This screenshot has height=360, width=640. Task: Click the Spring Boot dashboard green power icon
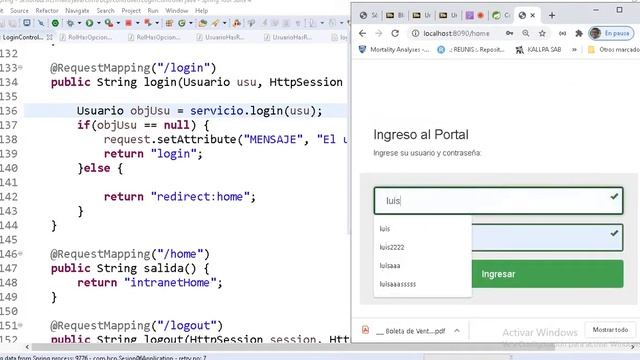(x=55, y=23)
